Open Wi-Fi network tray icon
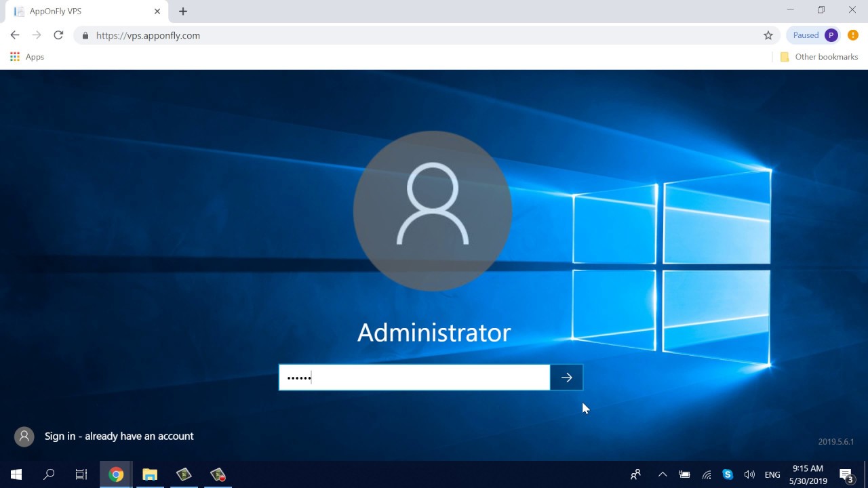Viewport: 868px width, 488px height. click(x=706, y=474)
